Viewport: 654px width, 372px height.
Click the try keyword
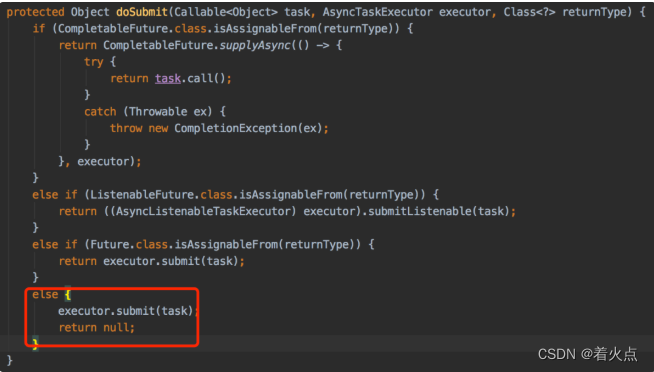pos(93,62)
